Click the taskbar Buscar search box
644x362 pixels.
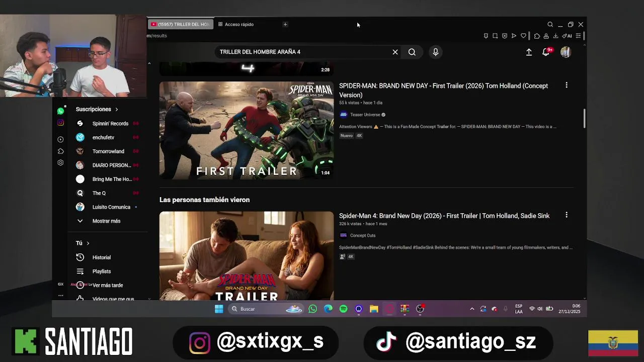point(266,309)
